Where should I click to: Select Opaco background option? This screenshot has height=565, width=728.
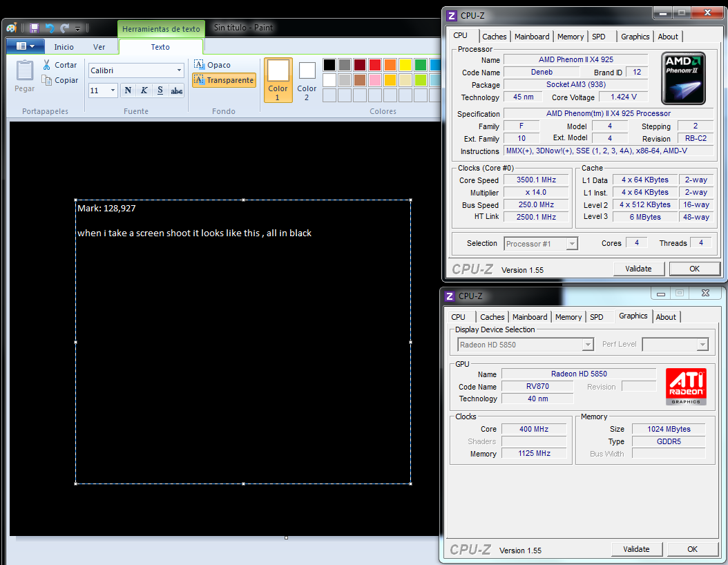click(x=212, y=65)
